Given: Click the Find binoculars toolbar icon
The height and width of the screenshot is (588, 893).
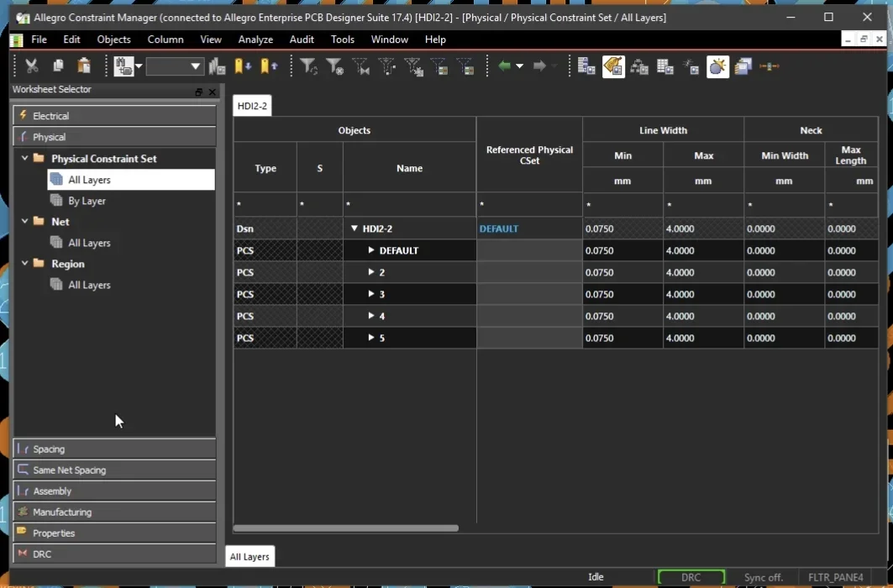Looking at the screenshot, I should tap(123, 66).
